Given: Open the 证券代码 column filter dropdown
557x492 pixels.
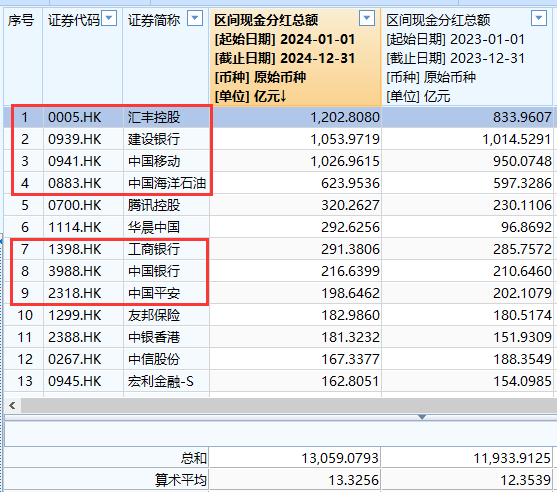Looking at the screenshot, I should (x=109, y=18).
